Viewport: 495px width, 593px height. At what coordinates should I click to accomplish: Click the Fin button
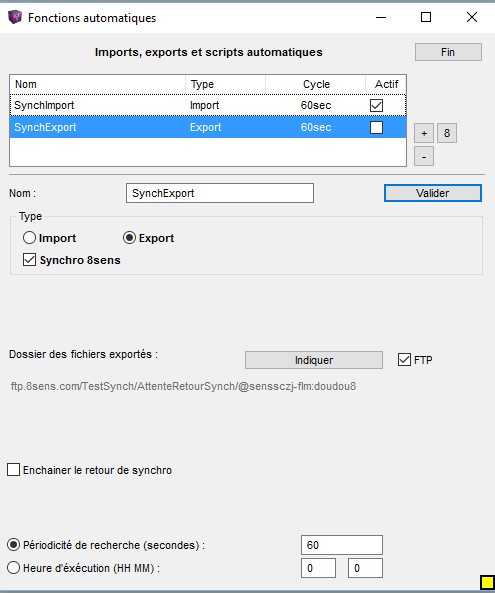(448, 52)
